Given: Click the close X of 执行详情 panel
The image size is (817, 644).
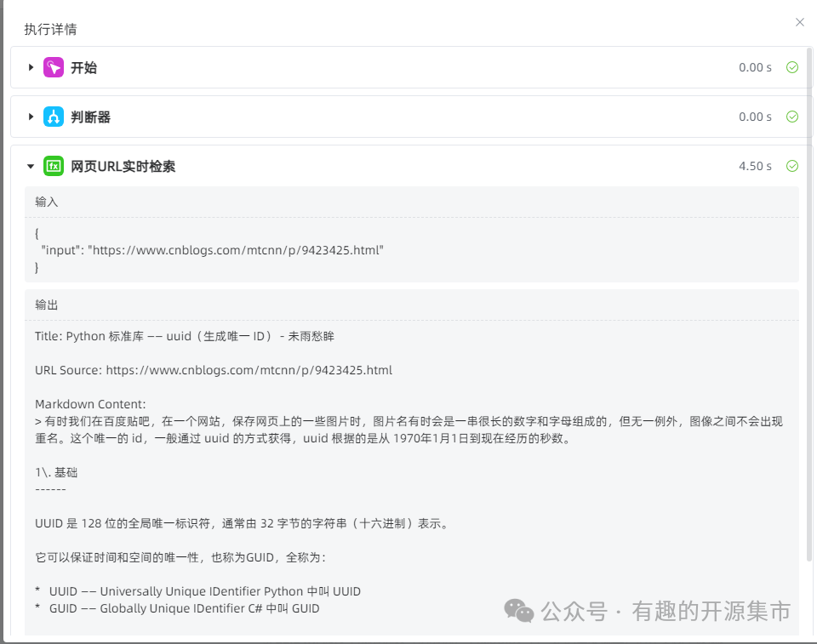Looking at the screenshot, I should click(799, 22).
